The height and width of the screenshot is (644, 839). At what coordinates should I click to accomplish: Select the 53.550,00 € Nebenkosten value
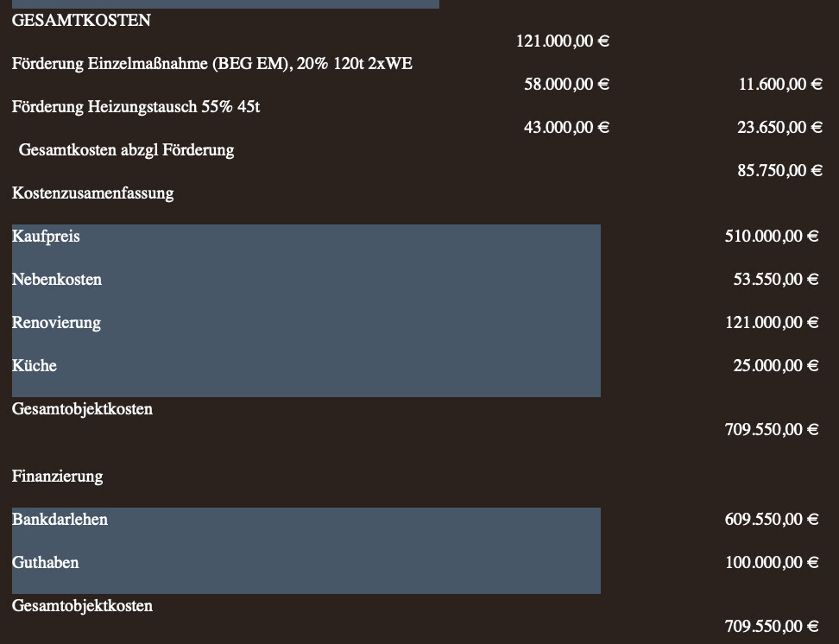click(x=776, y=279)
